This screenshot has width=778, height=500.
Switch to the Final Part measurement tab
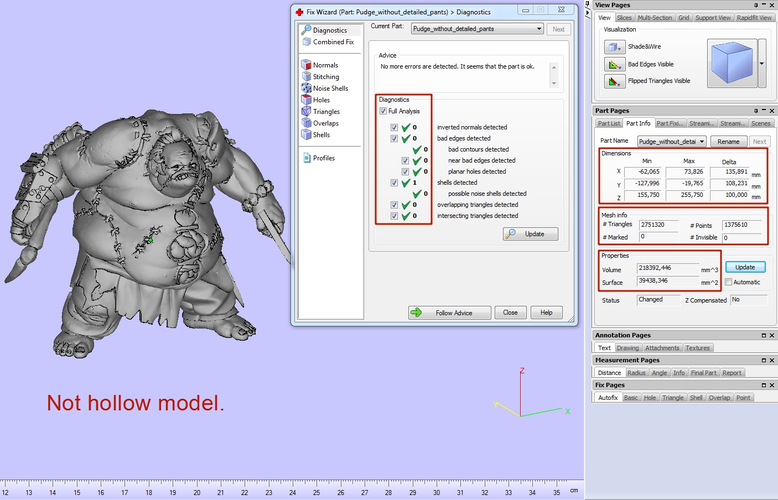point(704,373)
